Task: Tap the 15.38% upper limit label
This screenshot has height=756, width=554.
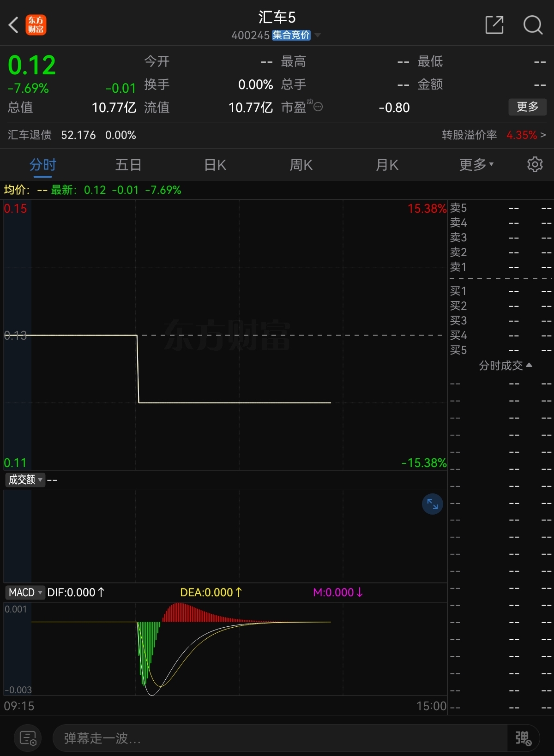Action: tap(427, 209)
